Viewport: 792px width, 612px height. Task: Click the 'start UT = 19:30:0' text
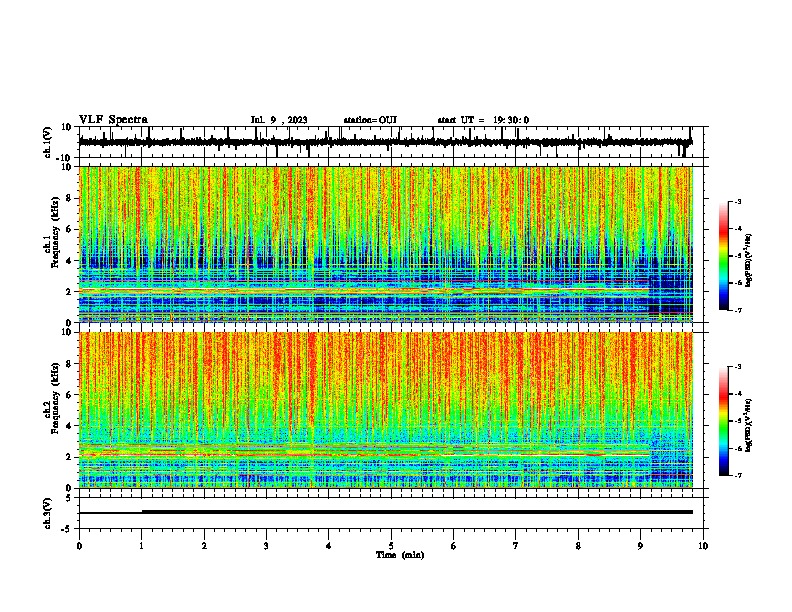click(x=483, y=120)
